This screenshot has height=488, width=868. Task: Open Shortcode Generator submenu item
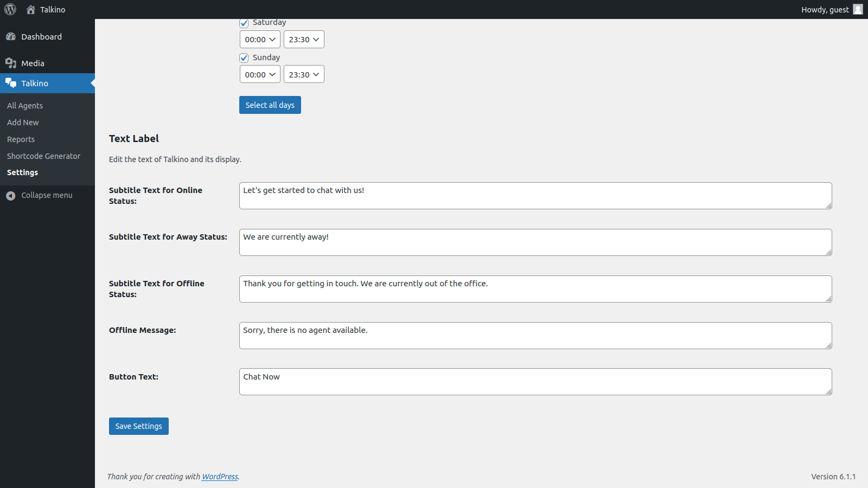tap(43, 156)
